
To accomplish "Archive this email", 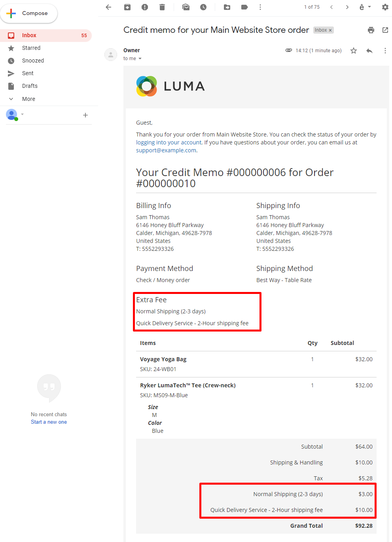I will [127, 7].
